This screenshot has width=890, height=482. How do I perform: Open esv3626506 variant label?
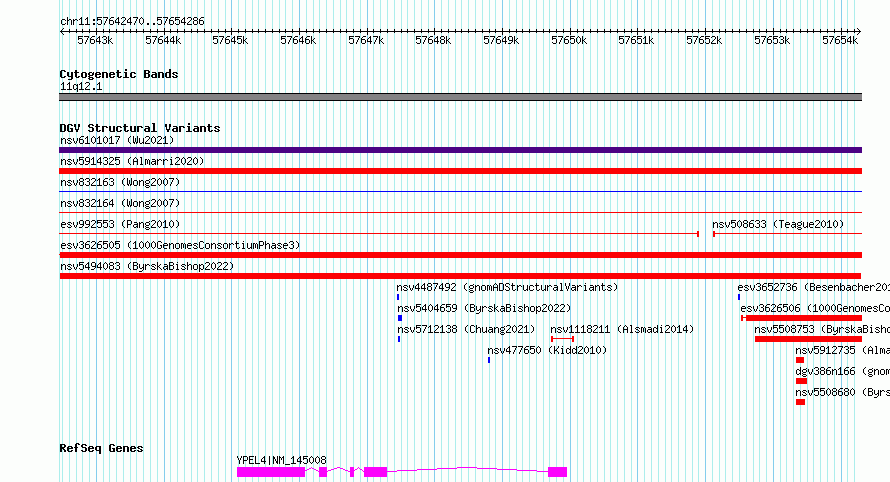(x=815, y=308)
